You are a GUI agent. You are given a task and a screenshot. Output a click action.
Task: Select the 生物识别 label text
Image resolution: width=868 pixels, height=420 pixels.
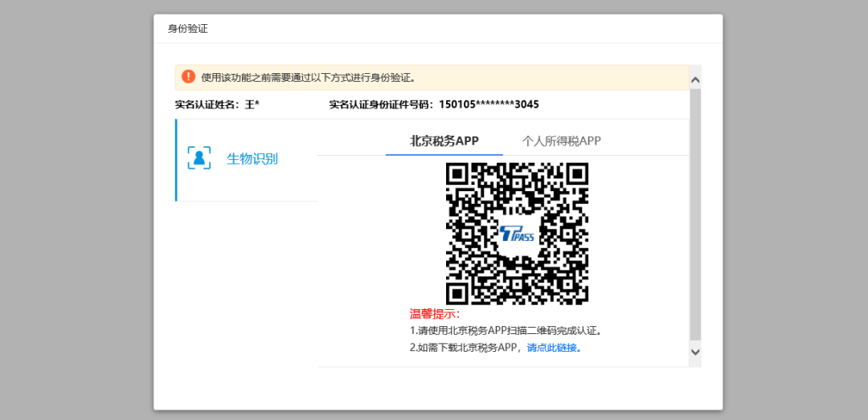(252, 159)
